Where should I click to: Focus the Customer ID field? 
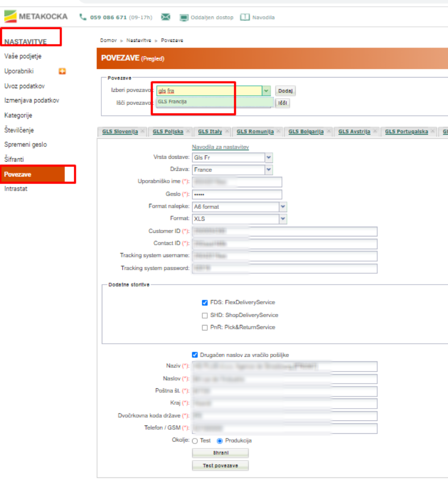pyautogui.click(x=285, y=231)
